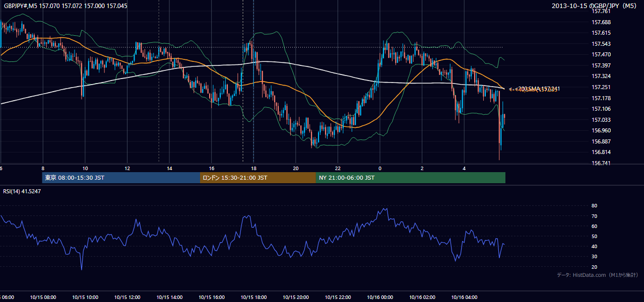Click hour tick 2 under the price chart
The height and width of the screenshot is (302, 644).
(422, 168)
